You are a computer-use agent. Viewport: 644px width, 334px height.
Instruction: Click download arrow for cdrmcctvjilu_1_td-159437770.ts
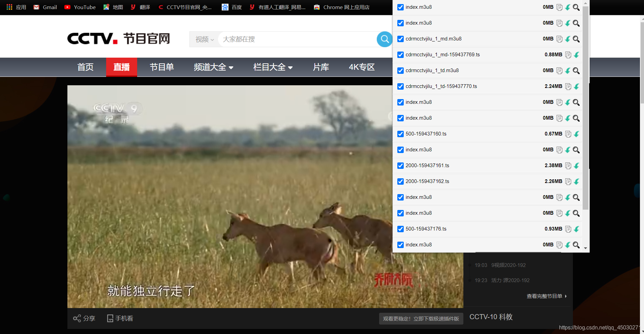point(577,86)
